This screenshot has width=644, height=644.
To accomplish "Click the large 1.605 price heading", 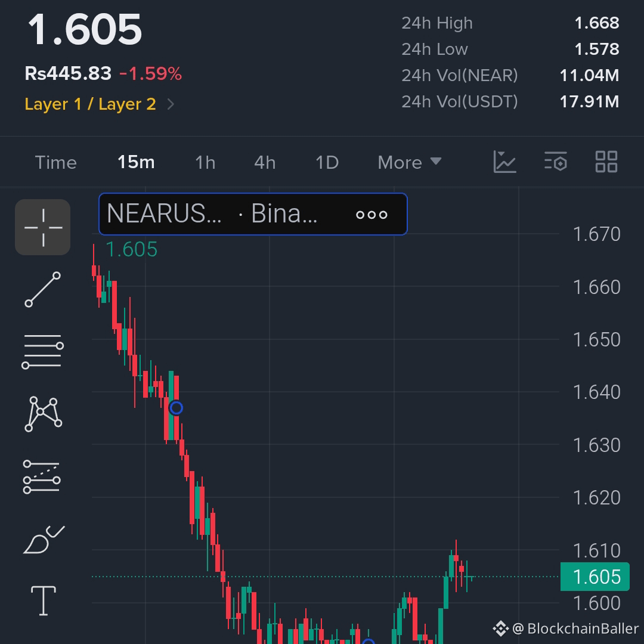I will click(85, 30).
